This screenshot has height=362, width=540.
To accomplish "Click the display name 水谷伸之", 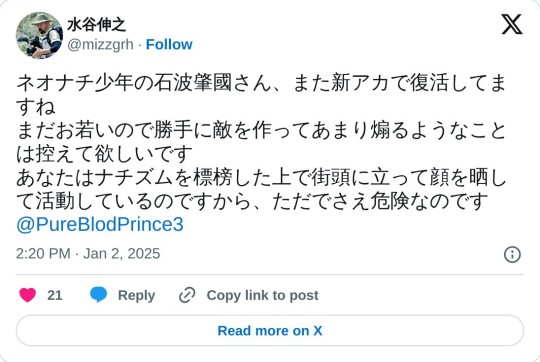I will [x=96, y=25].
